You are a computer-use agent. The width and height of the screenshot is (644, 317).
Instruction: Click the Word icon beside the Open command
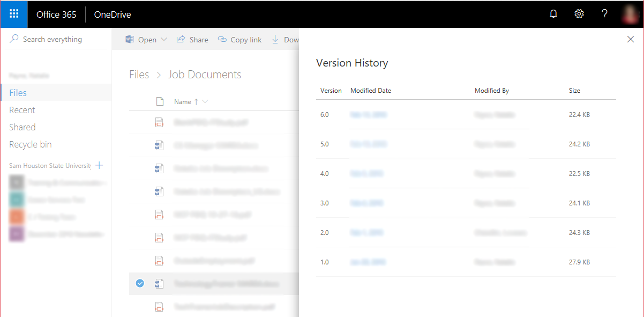tap(129, 39)
